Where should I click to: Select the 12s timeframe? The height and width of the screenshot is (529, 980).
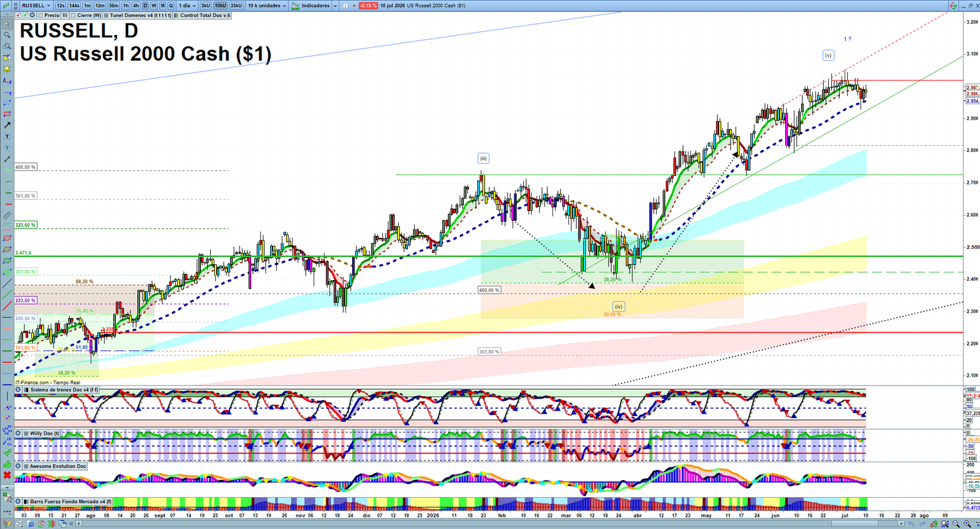(61, 6)
